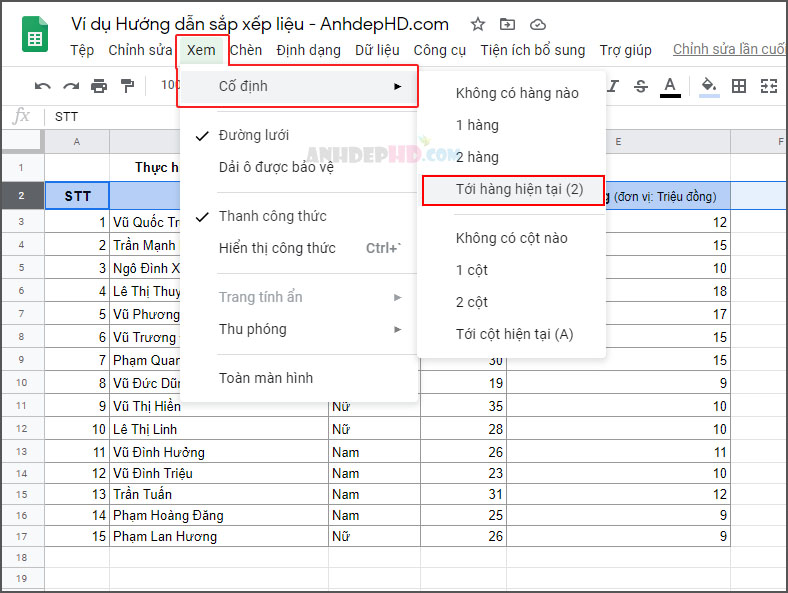Open the Chỉnh sửa menu
This screenshot has height=593, width=788.
pyautogui.click(x=140, y=50)
